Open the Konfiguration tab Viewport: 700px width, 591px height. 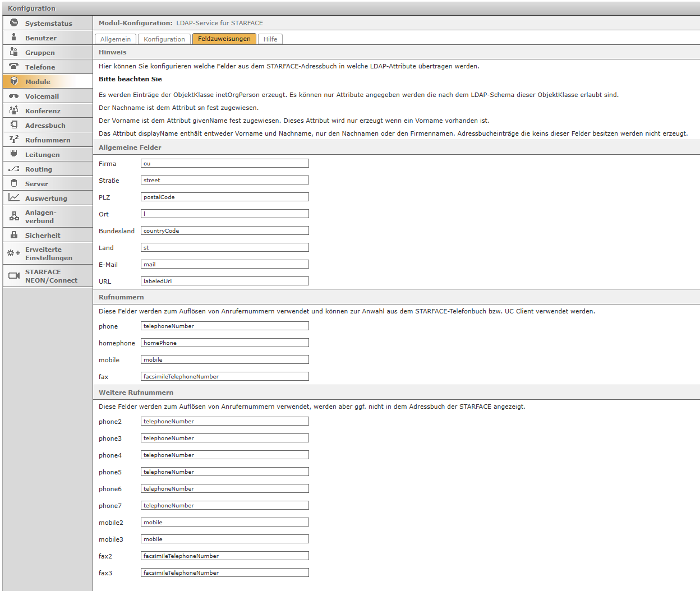tap(164, 39)
